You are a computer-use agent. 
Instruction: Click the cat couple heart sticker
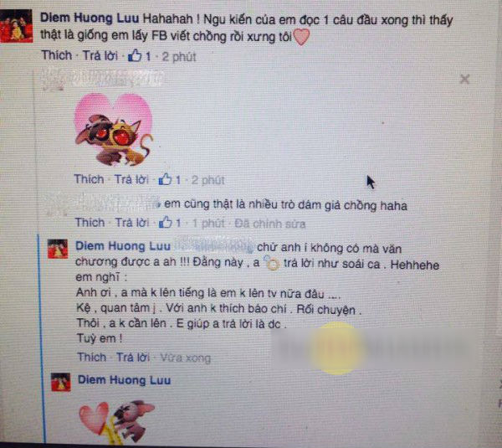(x=114, y=130)
